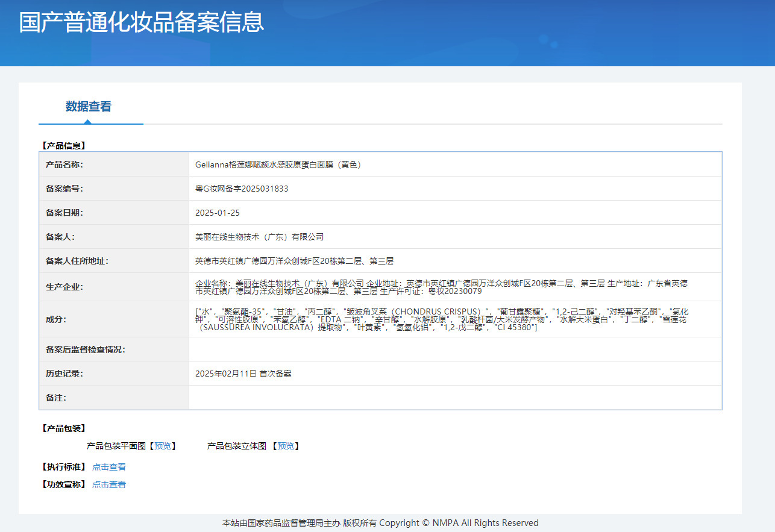Open 预览 link for 产品包装立体图
Viewport: 775px width, 532px height.
point(286,446)
